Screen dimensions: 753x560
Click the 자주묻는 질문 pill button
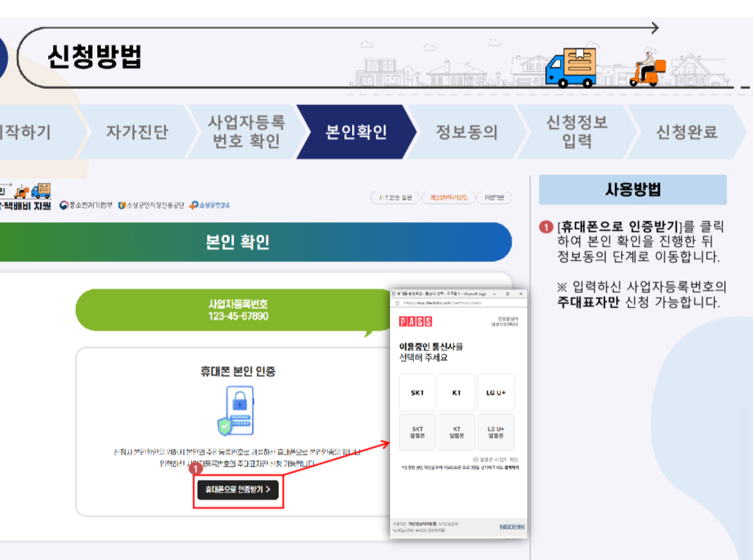(396, 198)
